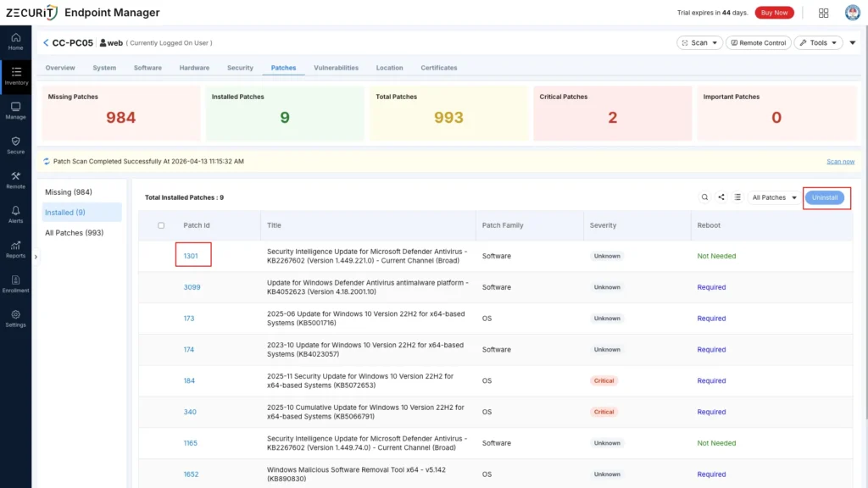868x488 pixels.
Task: Open patch ID 174
Action: tap(189, 350)
